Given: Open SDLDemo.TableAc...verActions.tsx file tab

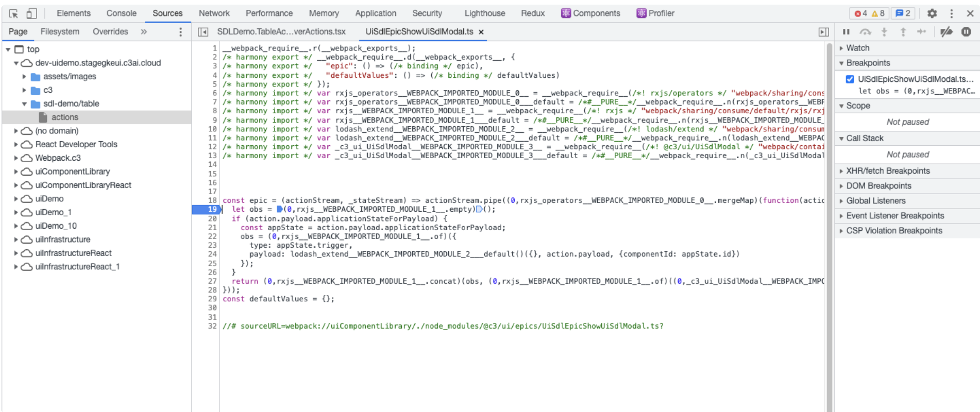Looking at the screenshot, I should pos(281,32).
